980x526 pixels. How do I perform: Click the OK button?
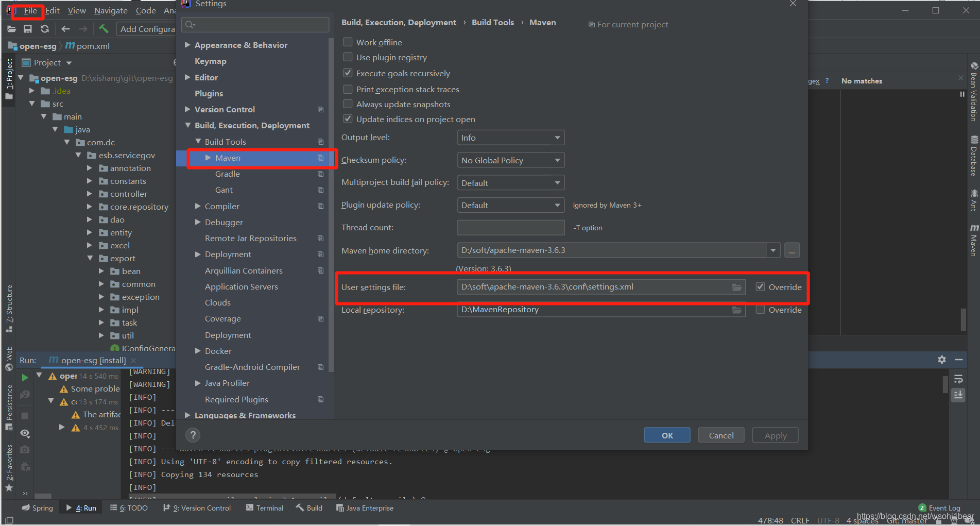coord(667,435)
